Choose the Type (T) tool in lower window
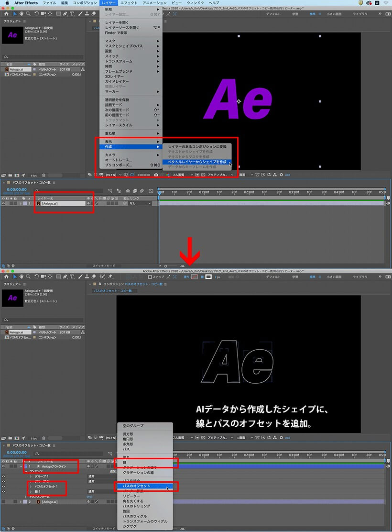The height and width of the screenshot is (532, 392). pyautogui.click(x=72, y=277)
